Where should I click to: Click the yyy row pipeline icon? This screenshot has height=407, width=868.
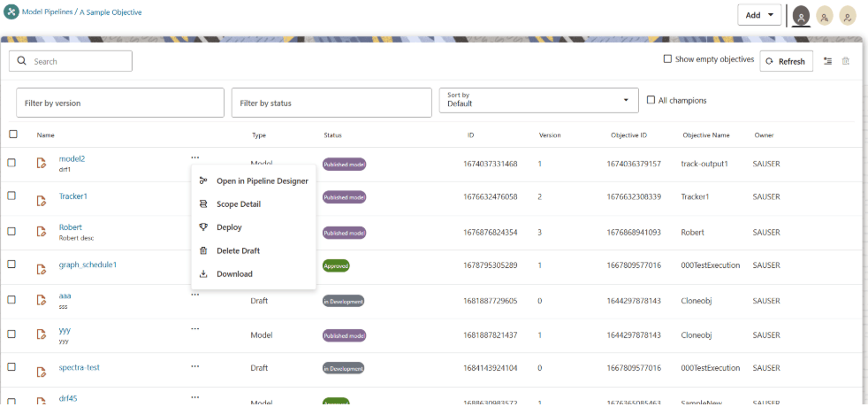[x=41, y=334]
